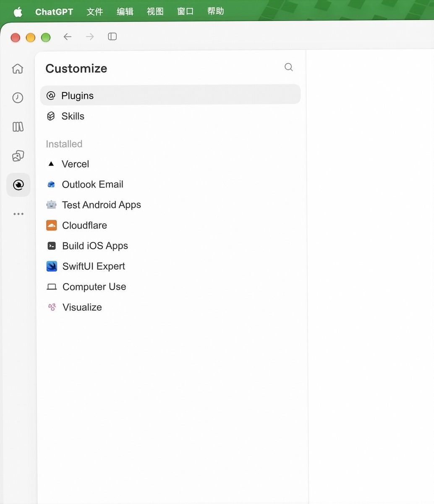Minimize the window with yellow button

click(31, 37)
